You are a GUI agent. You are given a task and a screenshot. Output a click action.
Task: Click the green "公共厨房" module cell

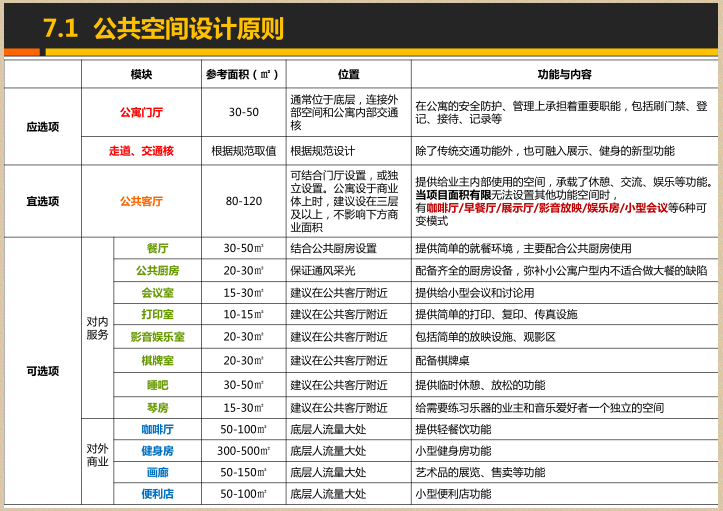tap(157, 270)
